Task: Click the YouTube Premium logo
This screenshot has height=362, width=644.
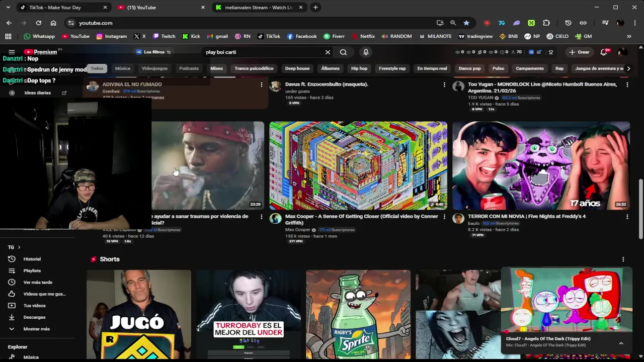Action: tap(40, 52)
